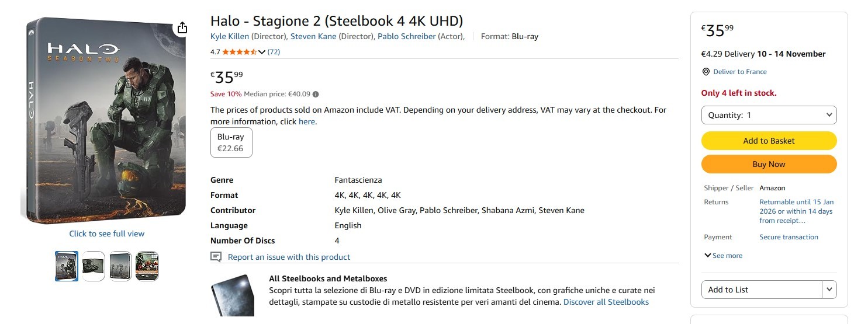868x324 pixels.
Task: Open the Quantity dropdown
Action: click(x=769, y=115)
